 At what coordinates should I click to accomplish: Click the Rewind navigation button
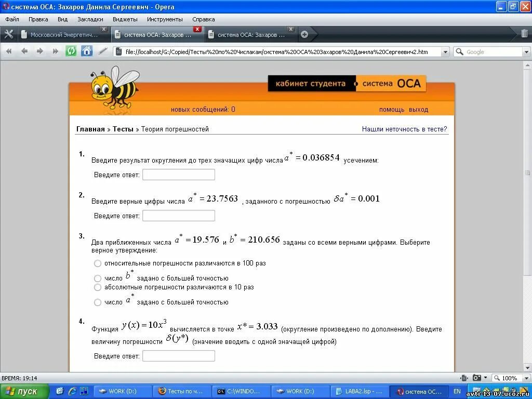coord(9,51)
